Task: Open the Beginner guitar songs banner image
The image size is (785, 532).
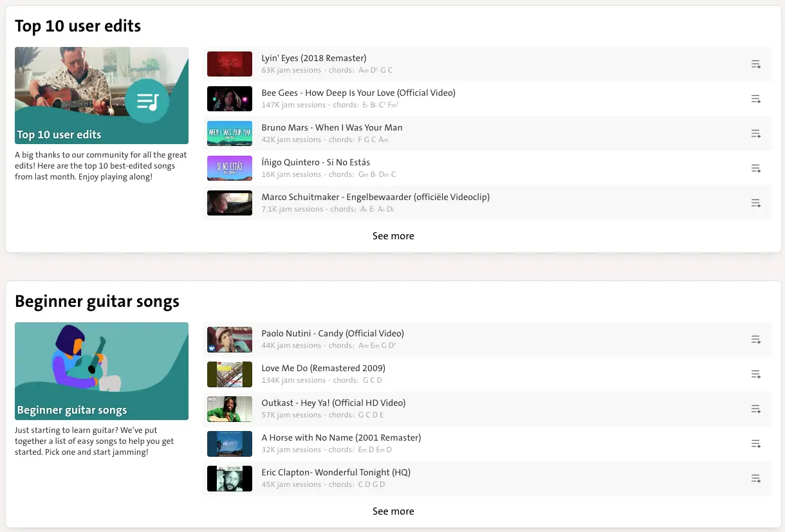Action: (x=102, y=371)
